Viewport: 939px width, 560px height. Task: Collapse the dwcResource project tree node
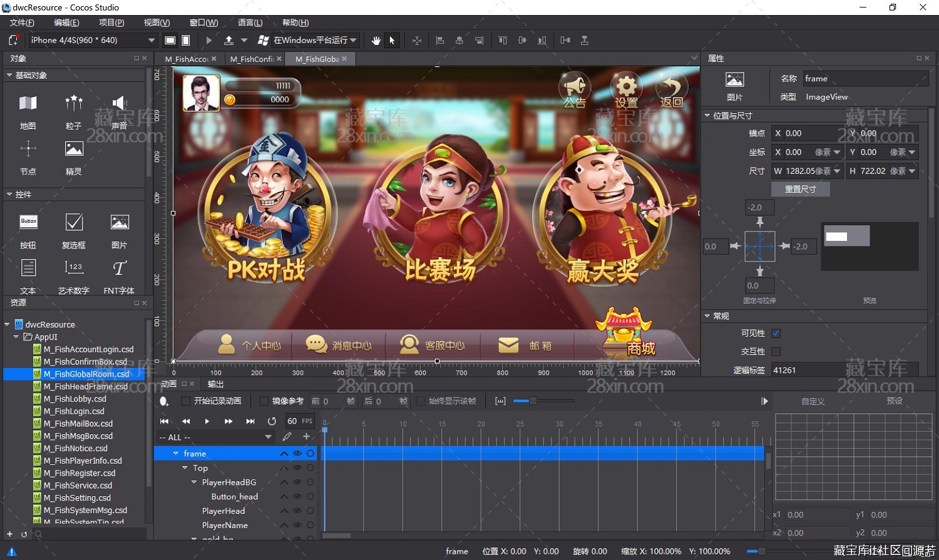pyautogui.click(x=8, y=324)
